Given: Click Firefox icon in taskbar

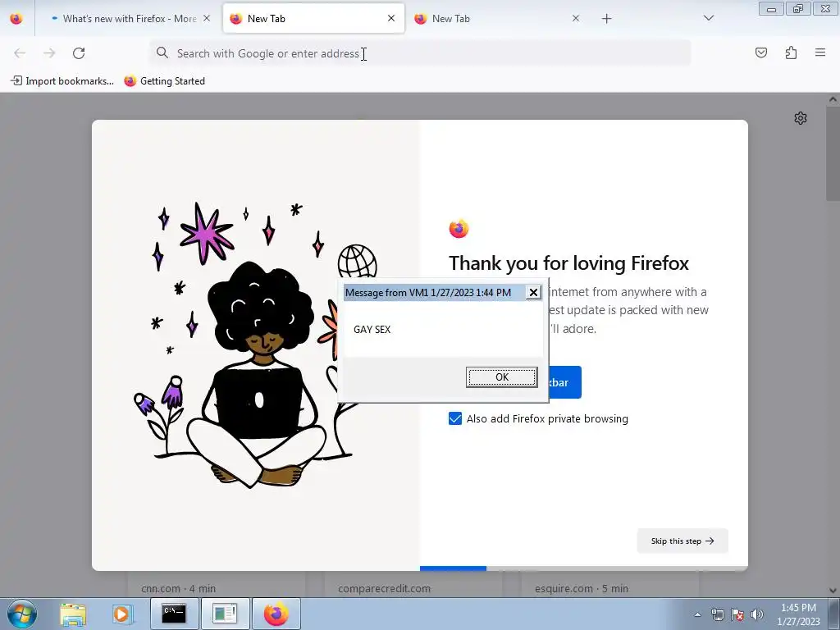Looking at the screenshot, I should [x=276, y=614].
